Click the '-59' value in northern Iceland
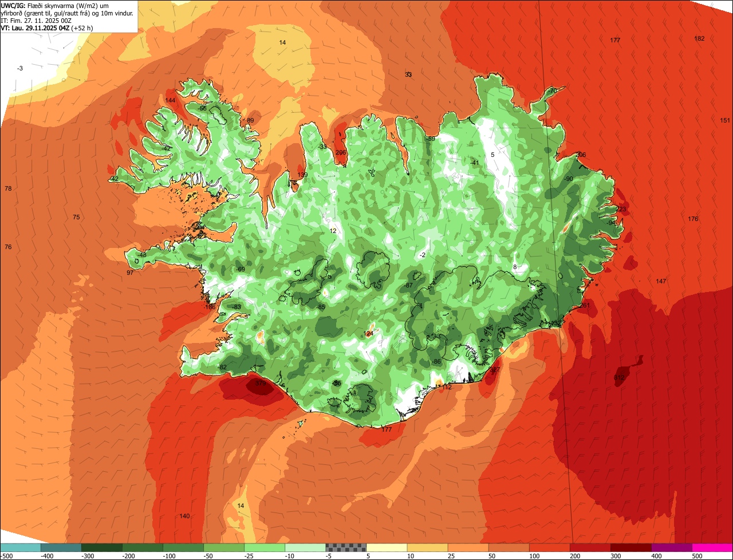This screenshot has width=733, height=560. 431,139
